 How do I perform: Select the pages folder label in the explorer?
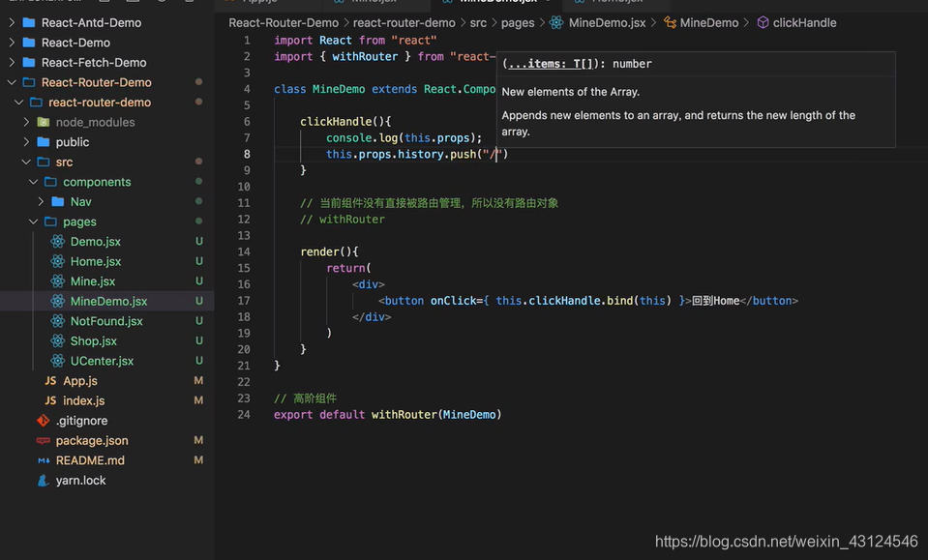coord(80,221)
